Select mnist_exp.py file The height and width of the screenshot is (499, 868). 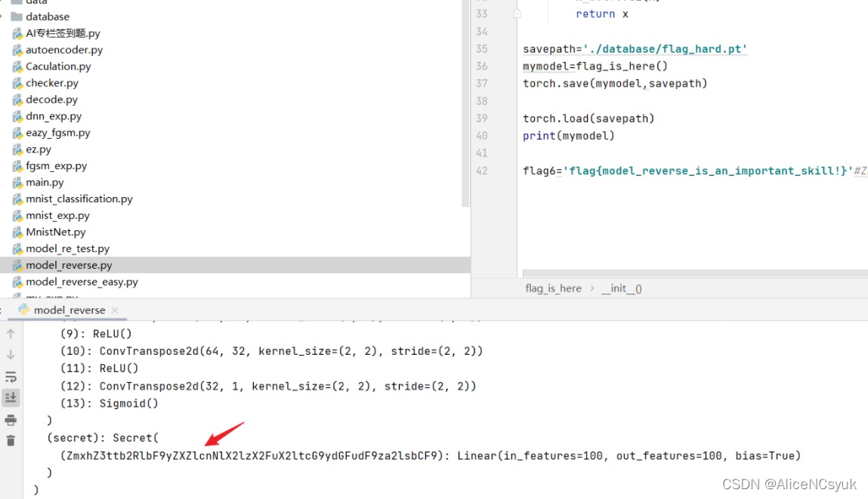(57, 216)
